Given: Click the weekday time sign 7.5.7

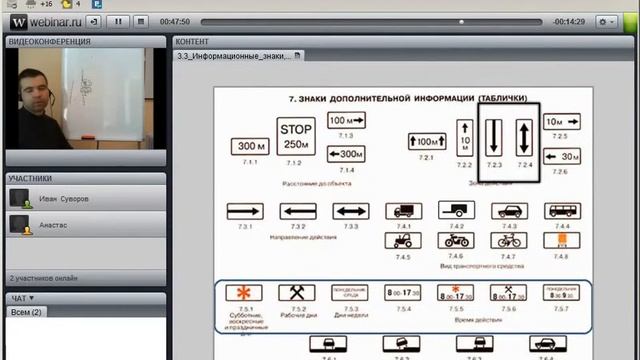Looking at the screenshot, I should [562, 293].
